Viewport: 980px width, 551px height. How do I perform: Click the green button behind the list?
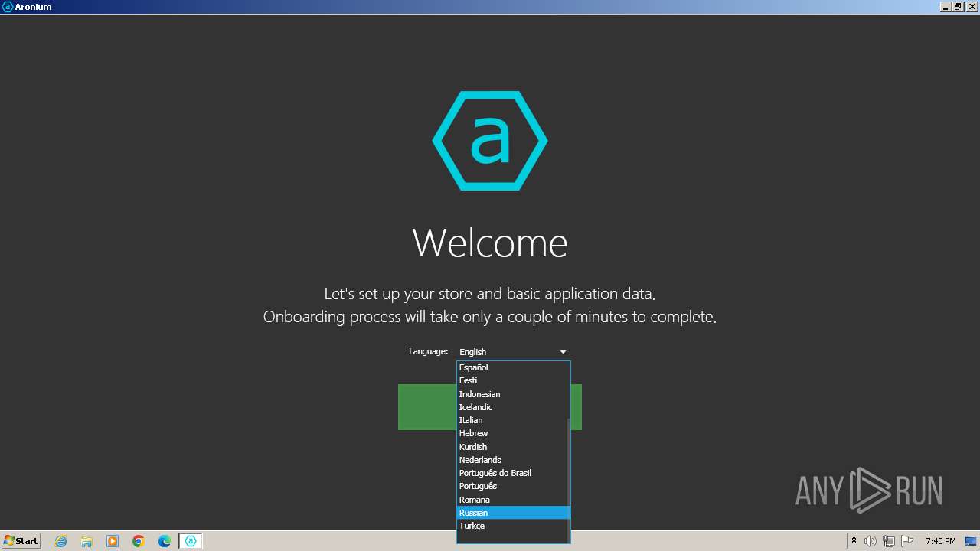427,407
